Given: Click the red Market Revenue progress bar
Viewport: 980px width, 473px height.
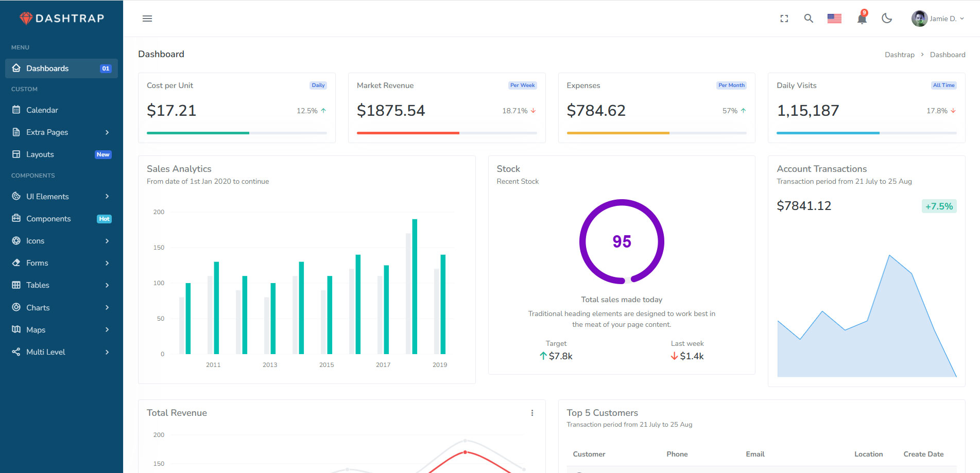Looking at the screenshot, I should [x=408, y=133].
